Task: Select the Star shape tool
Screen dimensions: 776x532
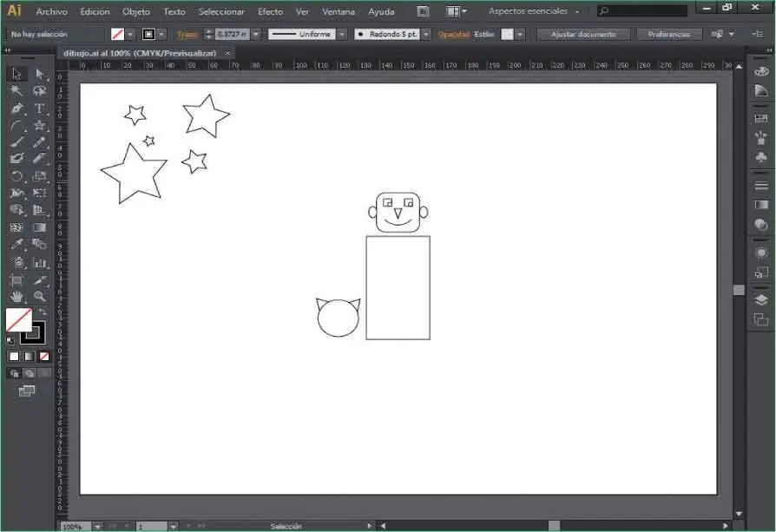Action: click(x=40, y=125)
